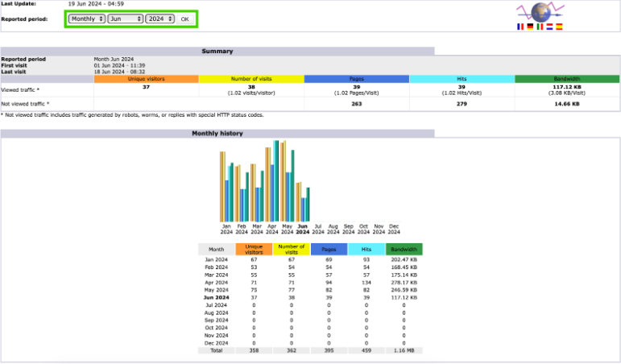Viewport: 621px width, 364px height.
Task: Click the Hits header in monthly table
Action: (366, 250)
